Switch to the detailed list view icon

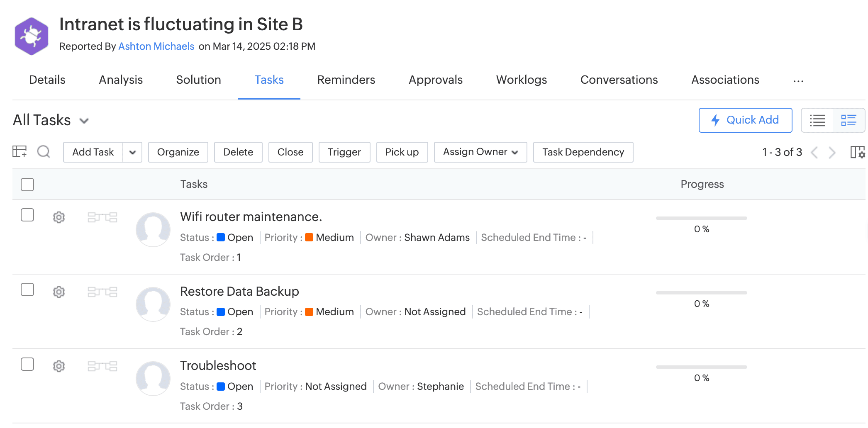pos(848,120)
